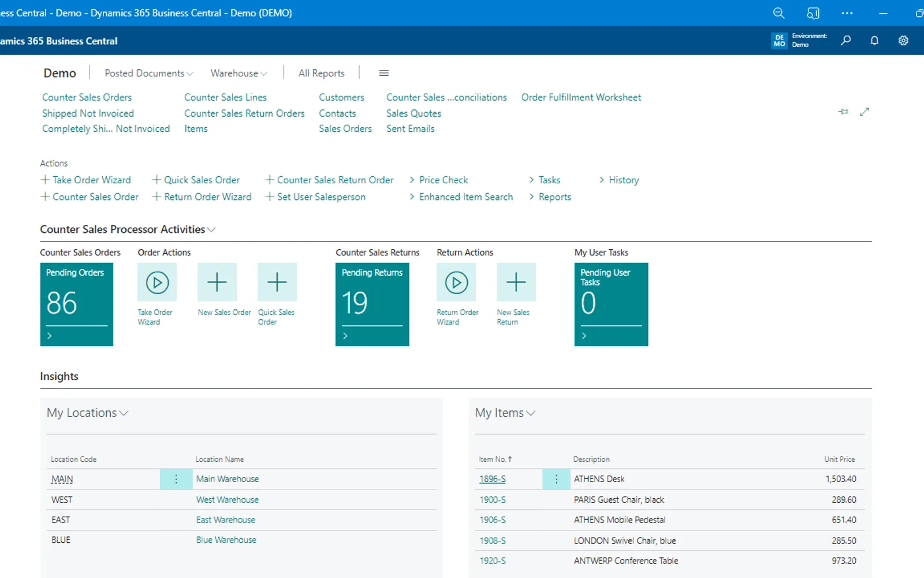Start a Counter Sales Return Order
Viewport: 924px width, 578px height.
point(329,180)
